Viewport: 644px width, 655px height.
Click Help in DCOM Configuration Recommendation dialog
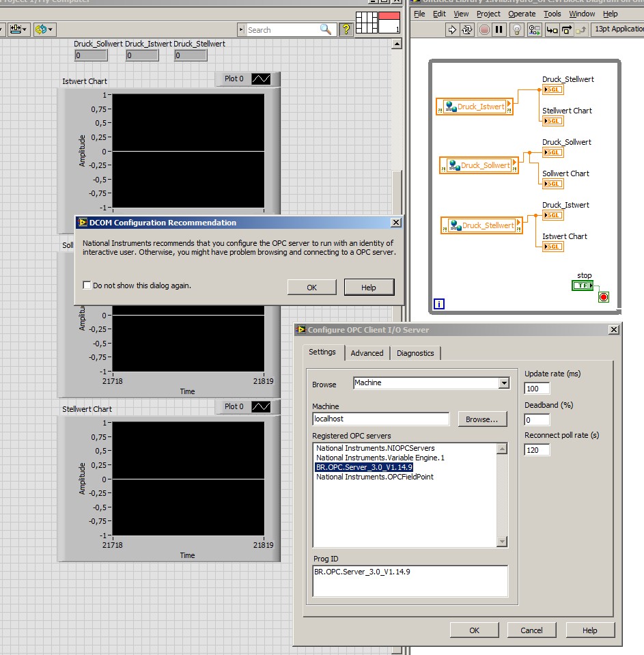pyautogui.click(x=369, y=288)
